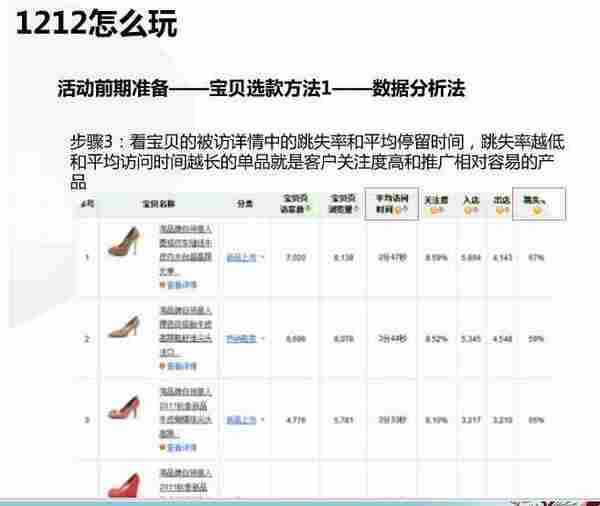This screenshot has width=600, height=506.
Task: Open the blue detail link under row 3 title
Action: pyautogui.click(x=182, y=447)
